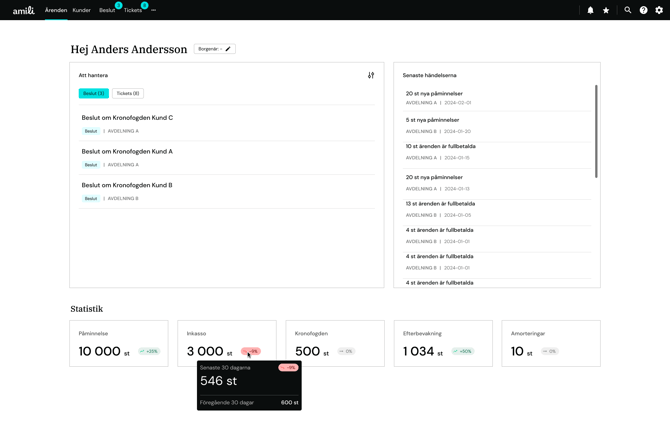670x433 pixels.
Task: Click the Senaste händelserna scrollbar
Action: tap(596, 130)
